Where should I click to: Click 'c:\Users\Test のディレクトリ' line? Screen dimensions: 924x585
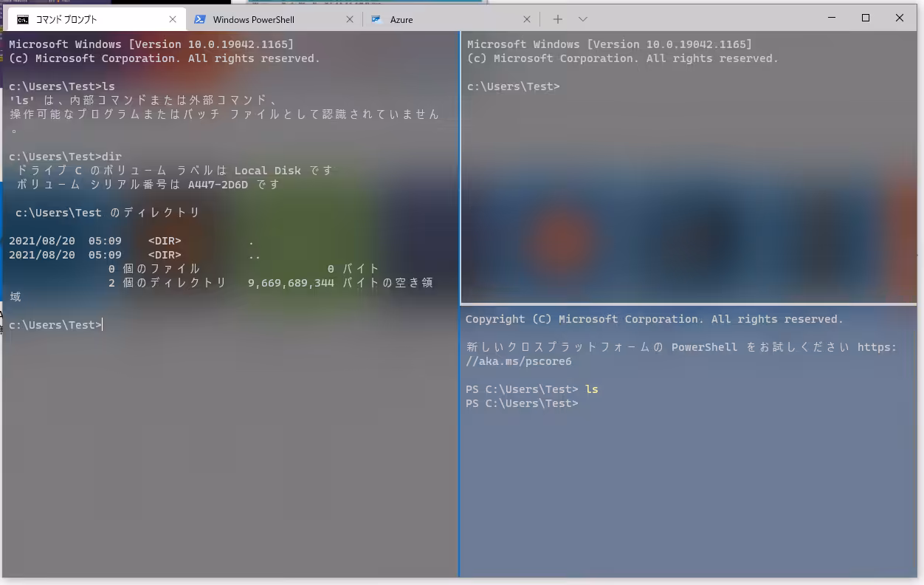pyautogui.click(x=108, y=213)
